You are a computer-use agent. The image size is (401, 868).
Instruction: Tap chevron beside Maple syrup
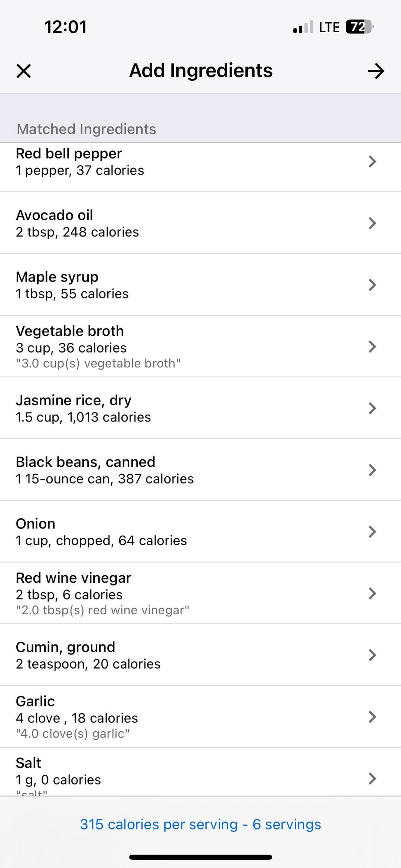pyautogui.click(x=372, y=285)
